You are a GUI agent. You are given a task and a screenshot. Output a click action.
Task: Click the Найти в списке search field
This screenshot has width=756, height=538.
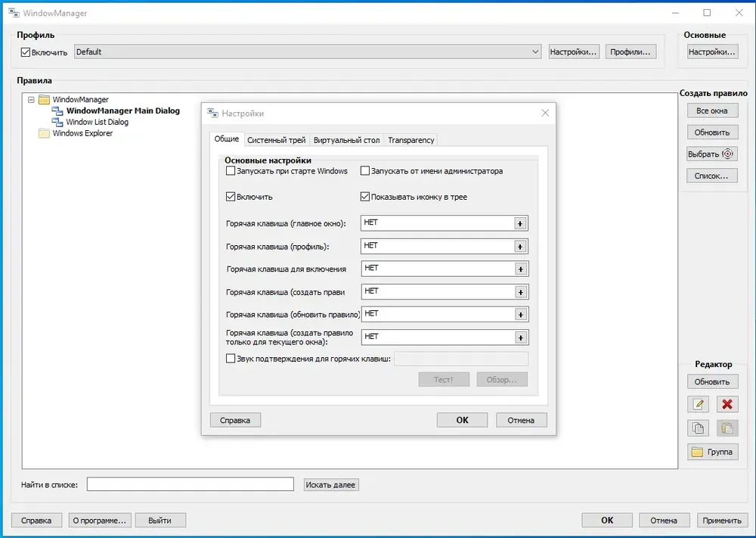[x=191, y=484]
